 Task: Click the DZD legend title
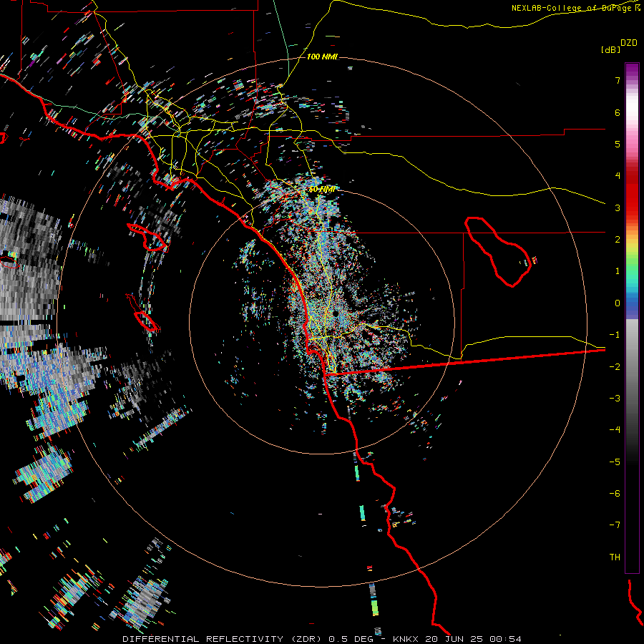(x=628, y=43)
